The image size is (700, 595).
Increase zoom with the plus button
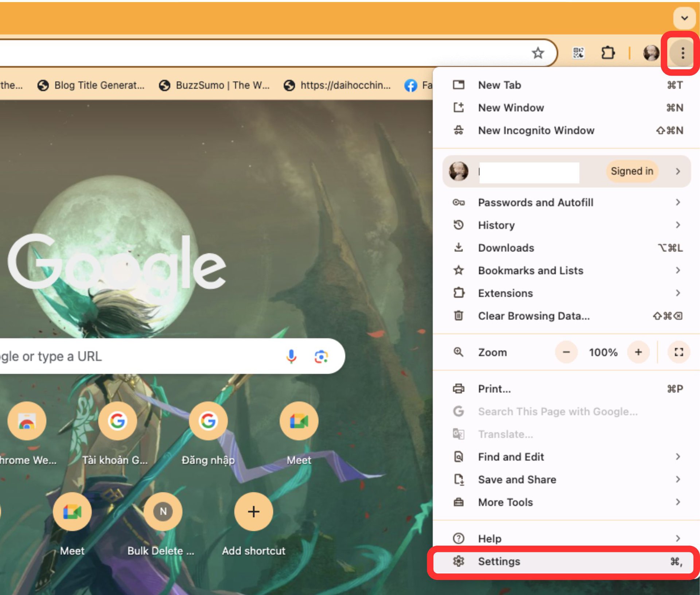tap(638, 352)
